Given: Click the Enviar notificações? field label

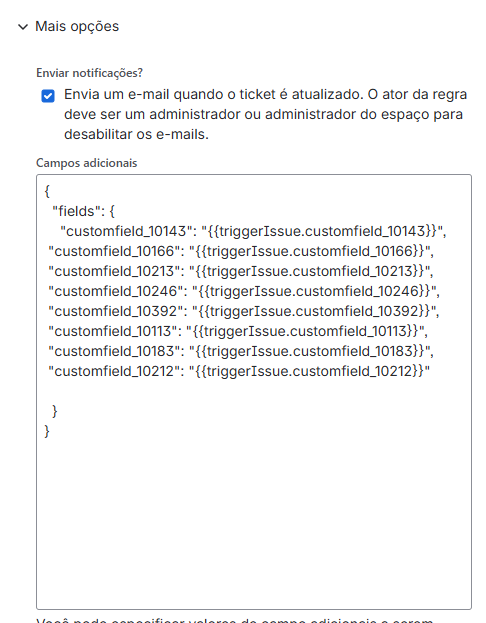Looking at the screenshot, I should (89, 73).
